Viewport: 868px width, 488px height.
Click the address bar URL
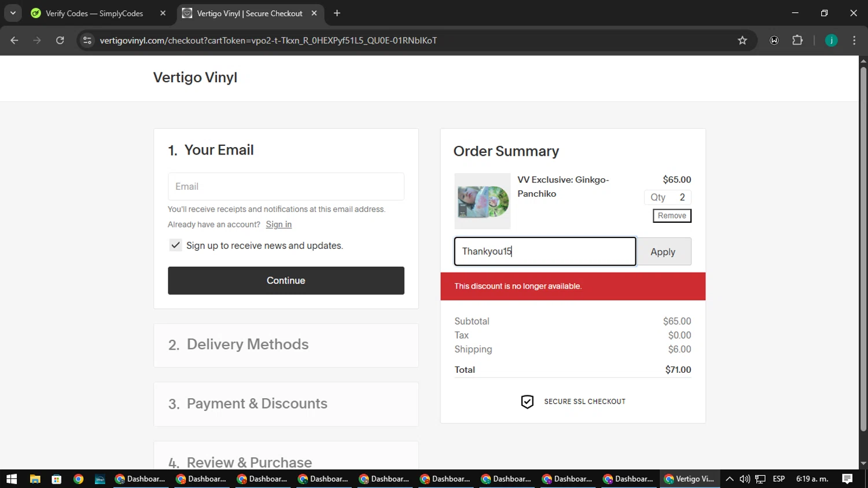(x=268, y=41)
